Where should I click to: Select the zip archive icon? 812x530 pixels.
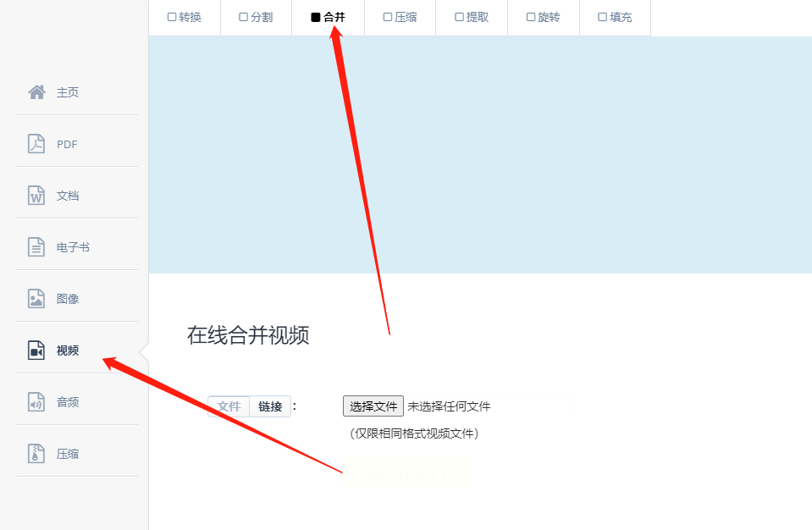click(36, 454)
